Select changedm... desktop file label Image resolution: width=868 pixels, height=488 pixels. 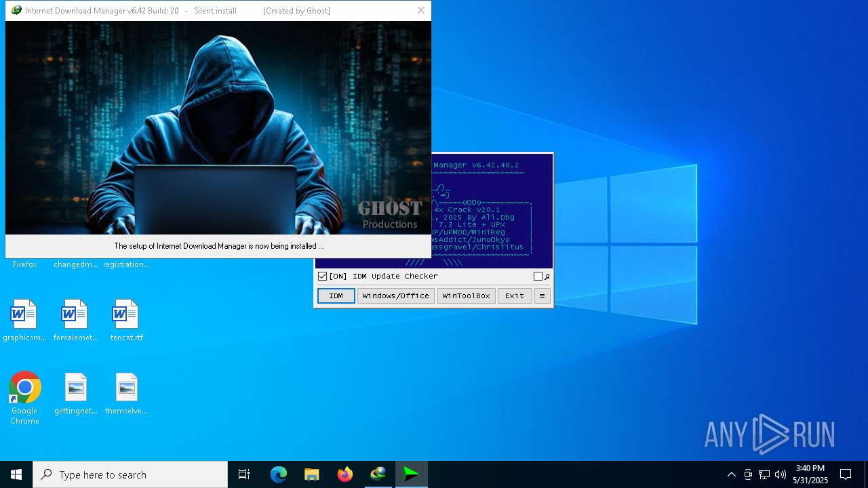click(75, 264)
